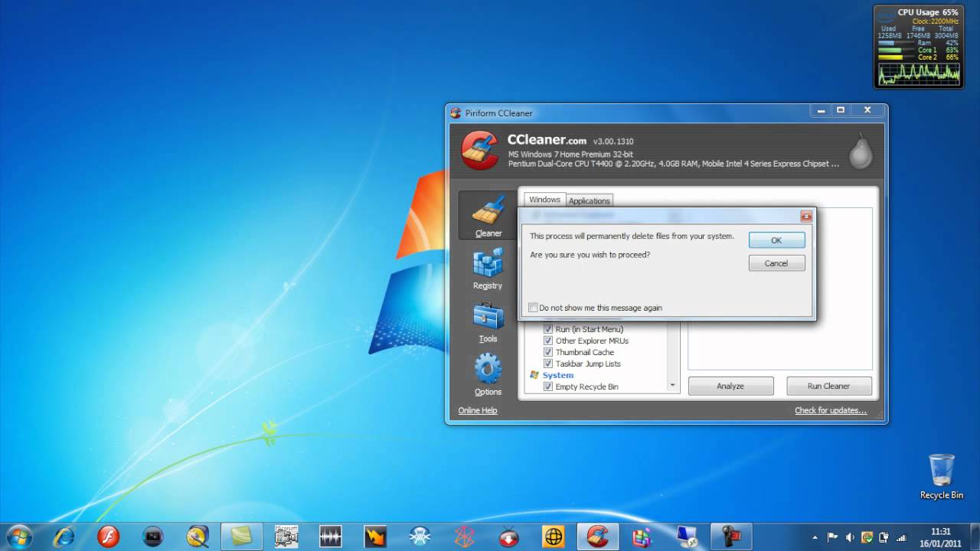980x551 pixels.
Task: Uncheck Empty Recycle Bin
Action: tap(548, 386)
